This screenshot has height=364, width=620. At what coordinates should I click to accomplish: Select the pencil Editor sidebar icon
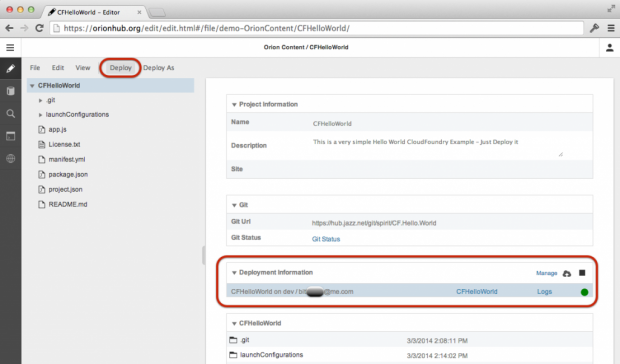pos(11,69)
